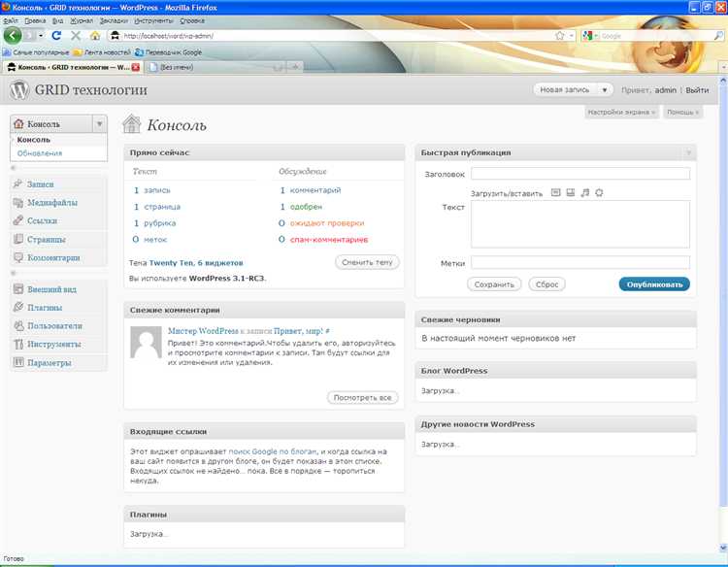Open the Обновления submenu link
Screen dimensions: 728x567
point(40,153)
